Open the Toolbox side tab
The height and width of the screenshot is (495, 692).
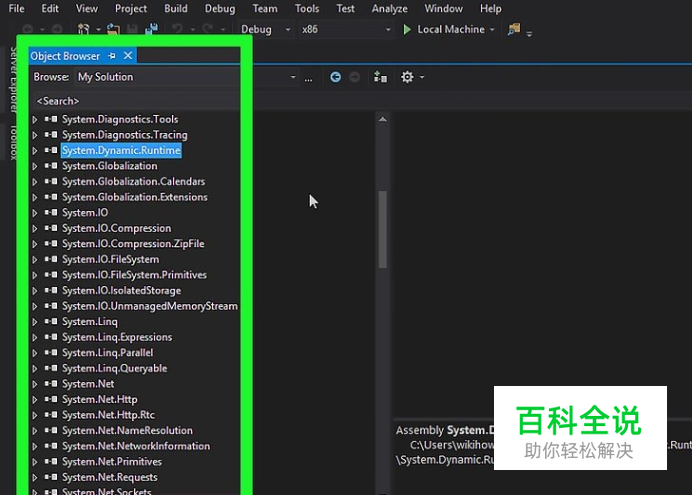tap(13, 142)
